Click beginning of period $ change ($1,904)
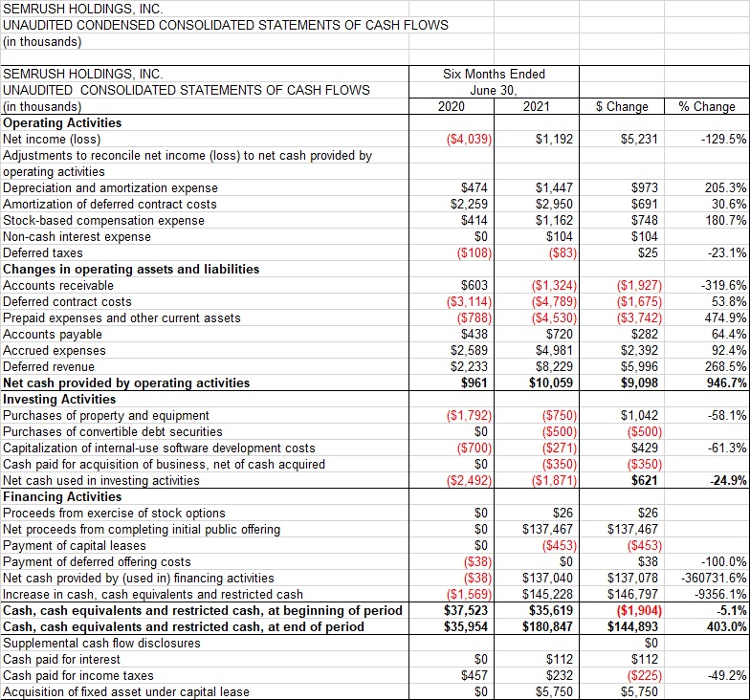This screenshot has width=750, height=700. click(639, 610)
